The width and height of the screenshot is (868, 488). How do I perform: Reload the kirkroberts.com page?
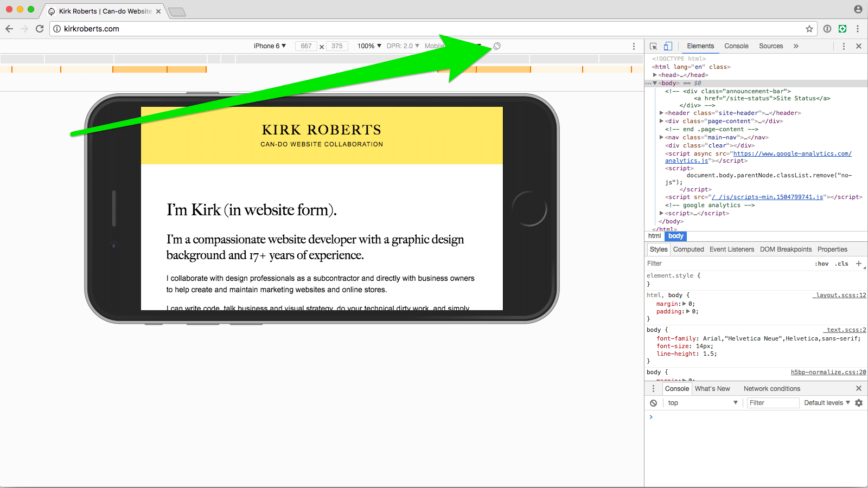(x=40, y=29)
